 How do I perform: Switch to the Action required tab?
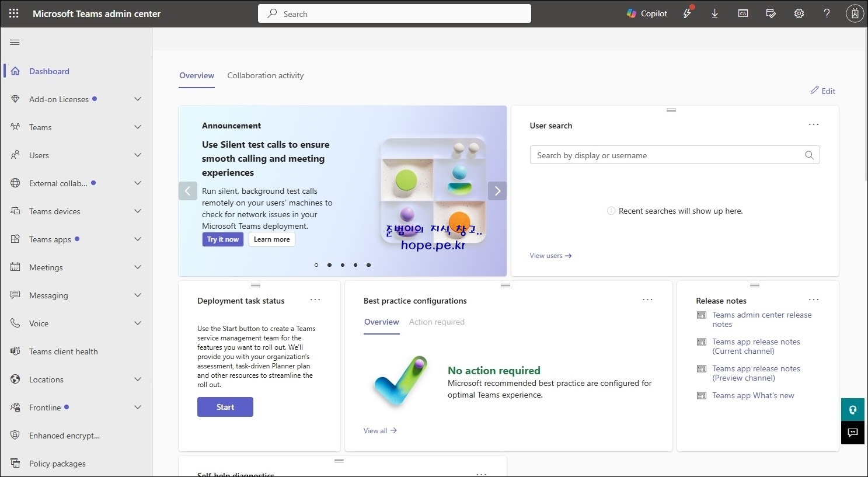437,322
